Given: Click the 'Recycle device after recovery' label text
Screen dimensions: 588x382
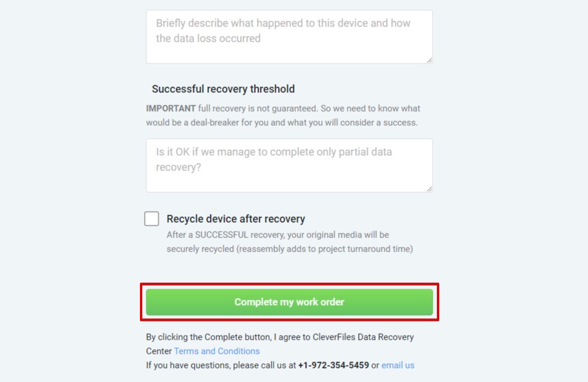Looking at the screenshot, I should point(236,219).
